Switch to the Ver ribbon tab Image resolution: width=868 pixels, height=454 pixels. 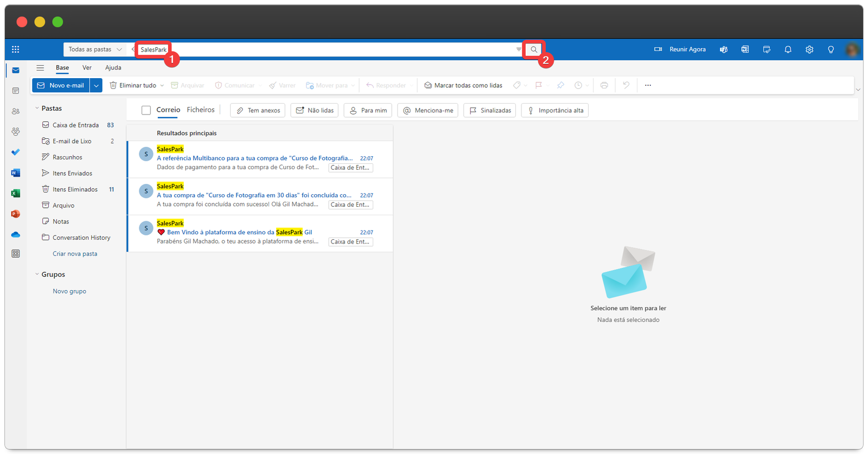87,68
